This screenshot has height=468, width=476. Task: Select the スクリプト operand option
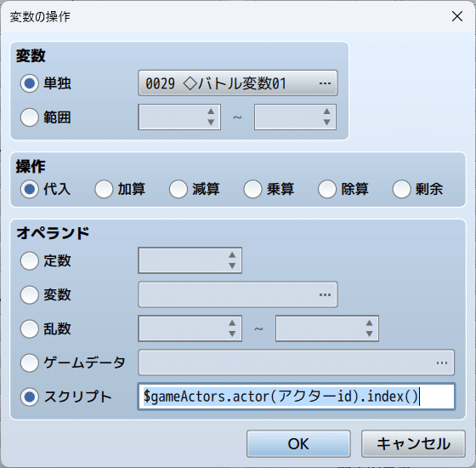pos(30,397)
